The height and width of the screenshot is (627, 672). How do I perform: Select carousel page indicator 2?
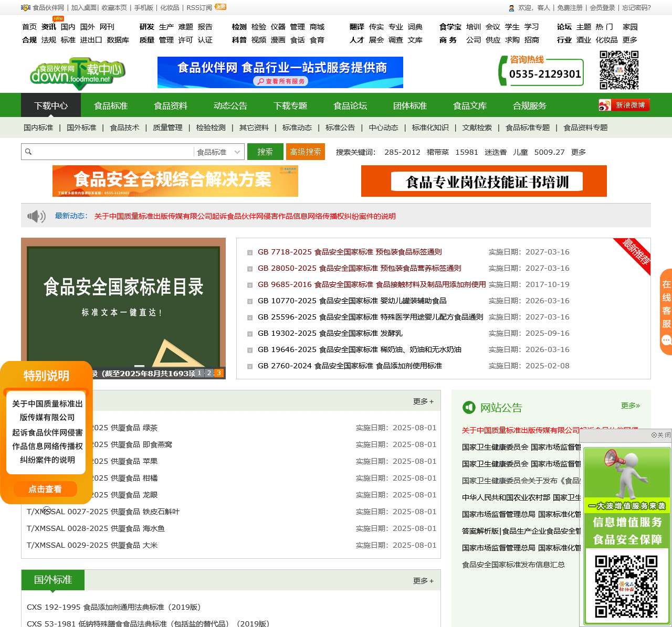(x=208, y=373)
